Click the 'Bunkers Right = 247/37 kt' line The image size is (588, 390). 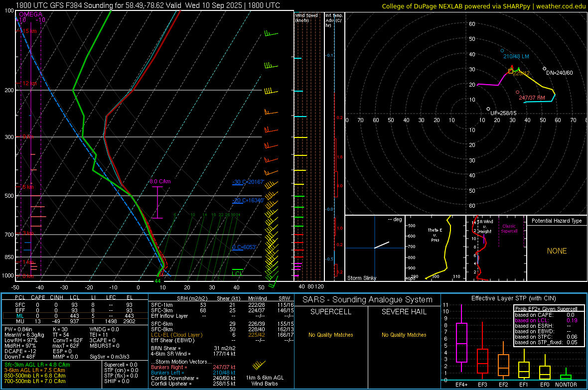(x=193, y=367)
